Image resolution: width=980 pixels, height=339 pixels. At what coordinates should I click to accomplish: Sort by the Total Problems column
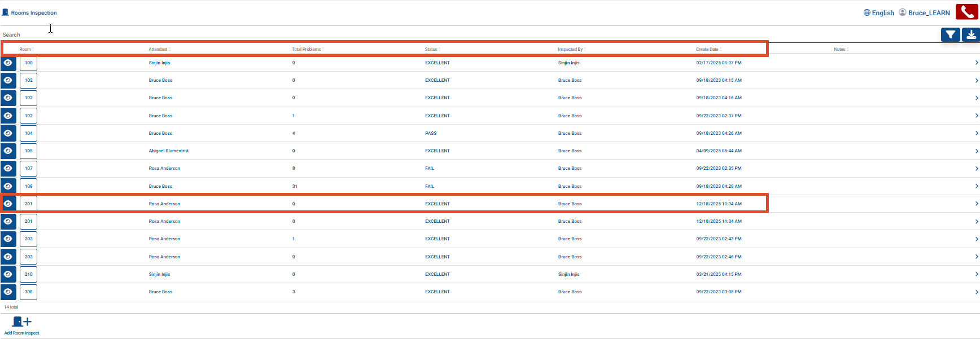point(307,49)
